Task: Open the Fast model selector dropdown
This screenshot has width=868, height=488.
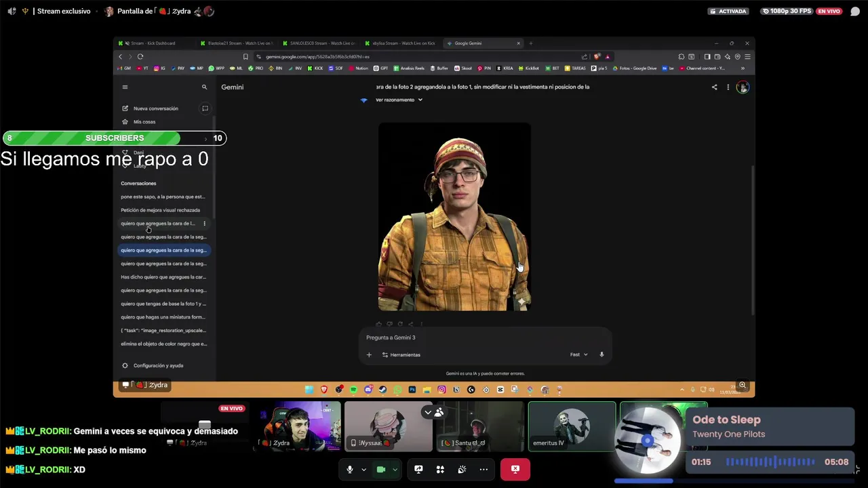Action: (x=578, y=354)
